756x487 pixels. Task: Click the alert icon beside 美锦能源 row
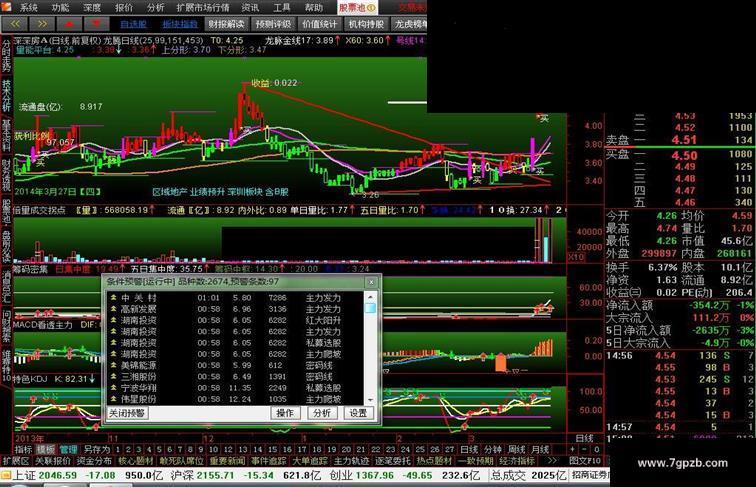click(113, 365)
